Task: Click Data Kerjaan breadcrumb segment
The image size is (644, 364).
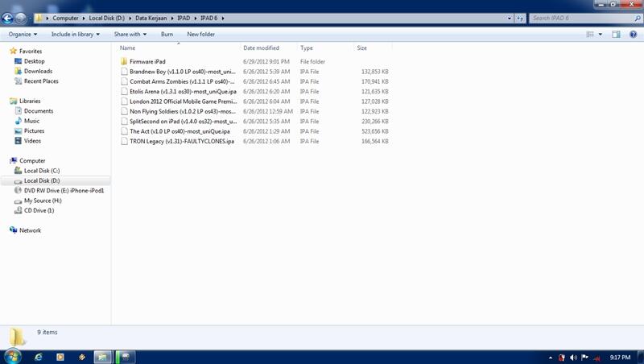Action: click(x=151, y=18)
